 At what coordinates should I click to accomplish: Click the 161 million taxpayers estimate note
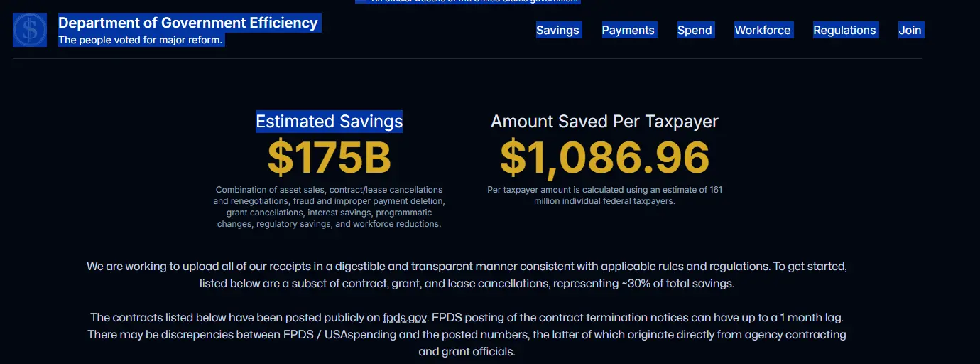604,196
